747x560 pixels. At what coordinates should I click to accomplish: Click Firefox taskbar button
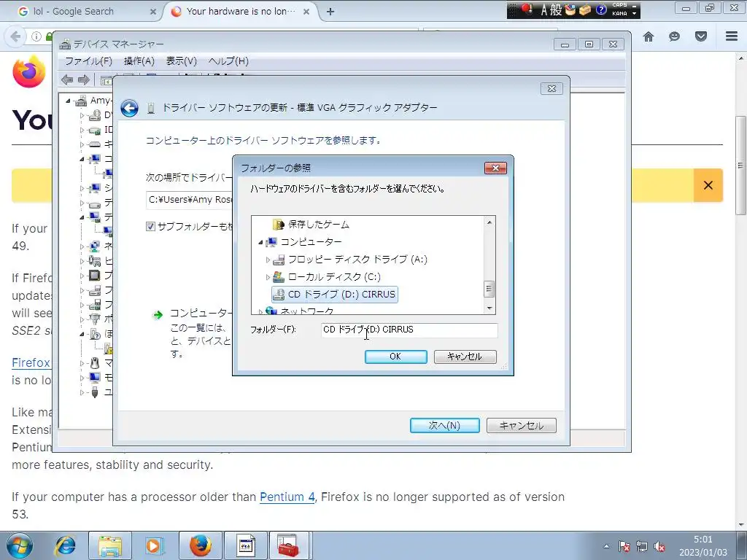201,545
